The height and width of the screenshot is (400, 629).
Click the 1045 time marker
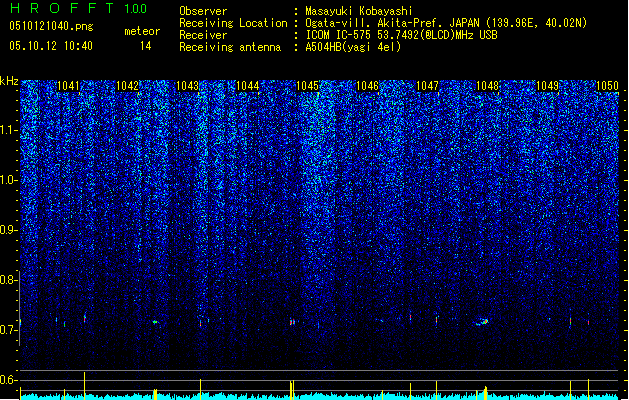coord(307,86)
